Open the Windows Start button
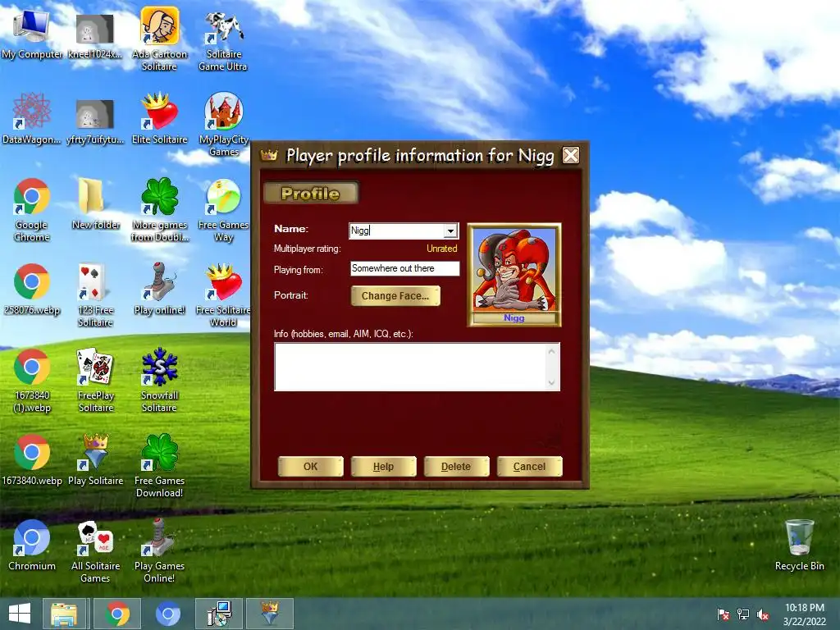The height and width of the screenshot is (630, 840). tap(20, 614)
